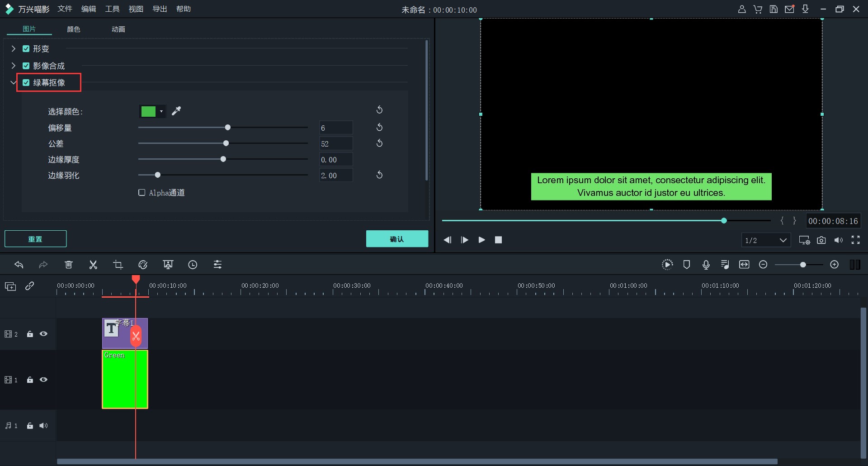This screenshot has width=868, height=466.
Task: Delete clip using the trash icon
Action: [x=68, y=265]
